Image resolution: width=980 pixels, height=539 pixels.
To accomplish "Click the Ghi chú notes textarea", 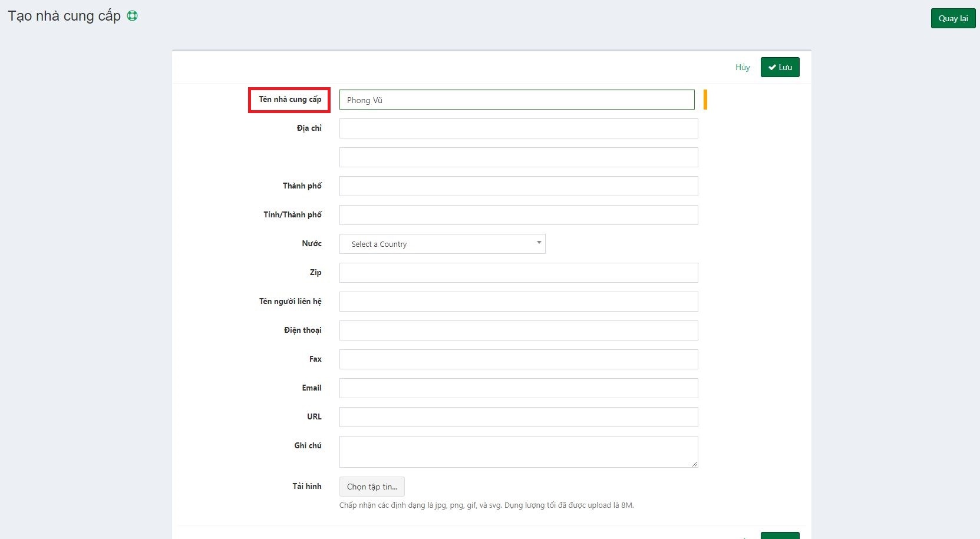I will pos(518,451).
